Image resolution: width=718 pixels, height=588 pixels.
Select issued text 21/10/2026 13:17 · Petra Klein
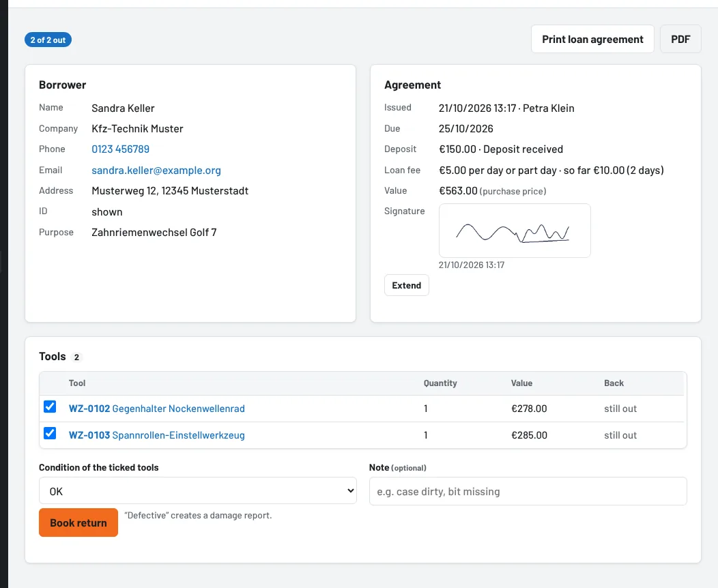(506, 108)
